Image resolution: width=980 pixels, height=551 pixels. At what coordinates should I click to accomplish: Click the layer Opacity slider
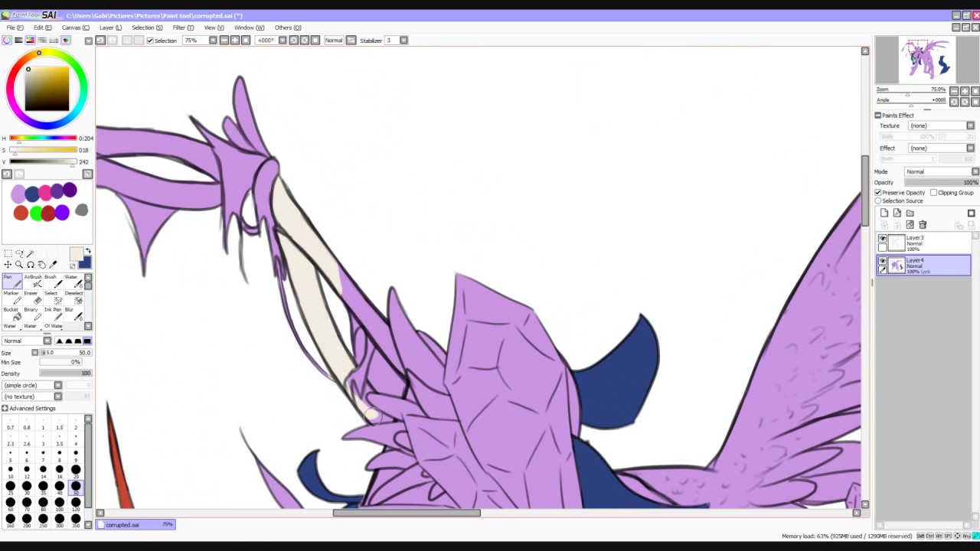tap(941, 183)
